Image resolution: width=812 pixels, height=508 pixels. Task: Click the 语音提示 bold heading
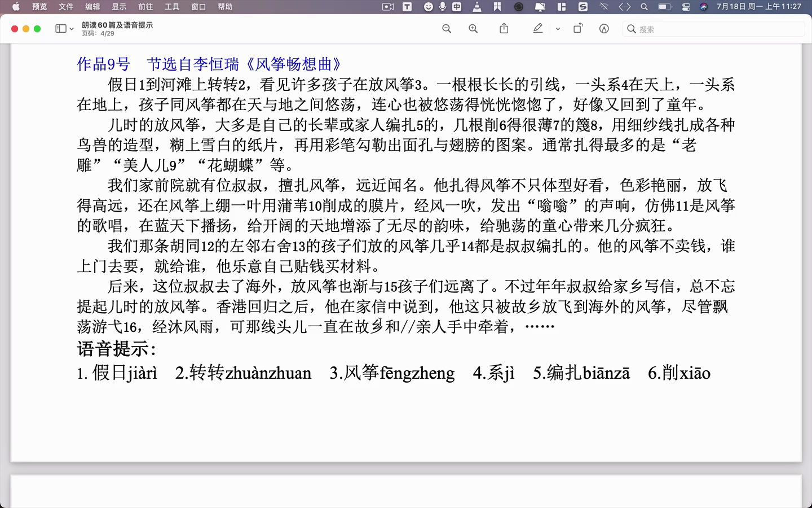point(117,349)
